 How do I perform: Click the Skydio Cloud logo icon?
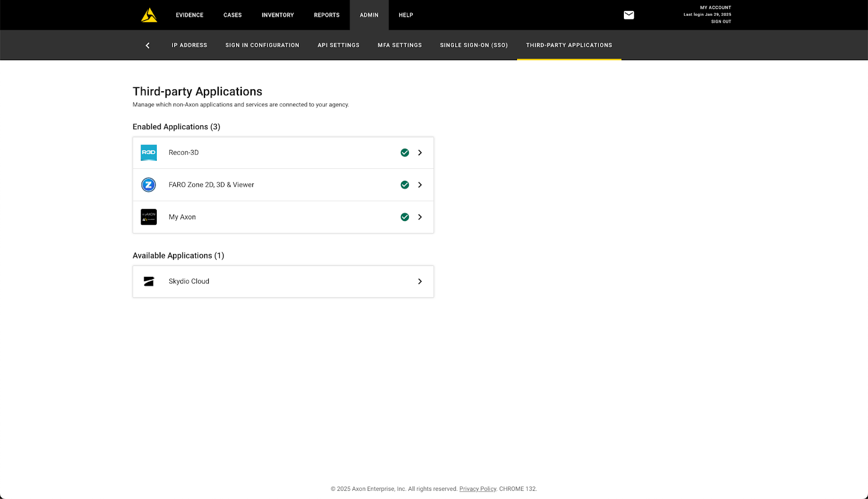pyautogui.click(x=149, y=281)
